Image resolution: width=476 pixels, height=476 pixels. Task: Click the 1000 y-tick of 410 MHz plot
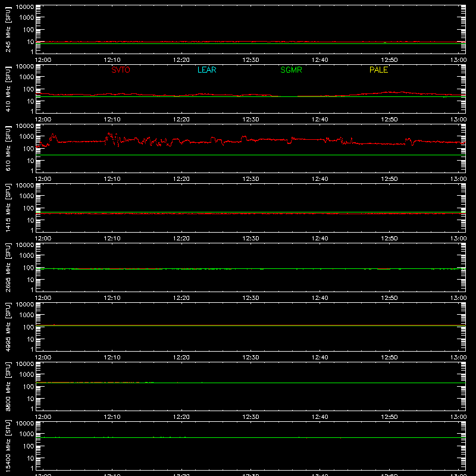[x=27, y=77]
